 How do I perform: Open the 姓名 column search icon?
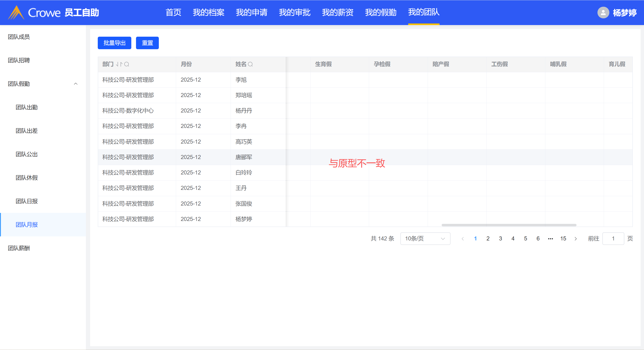[x=250, y=64]
